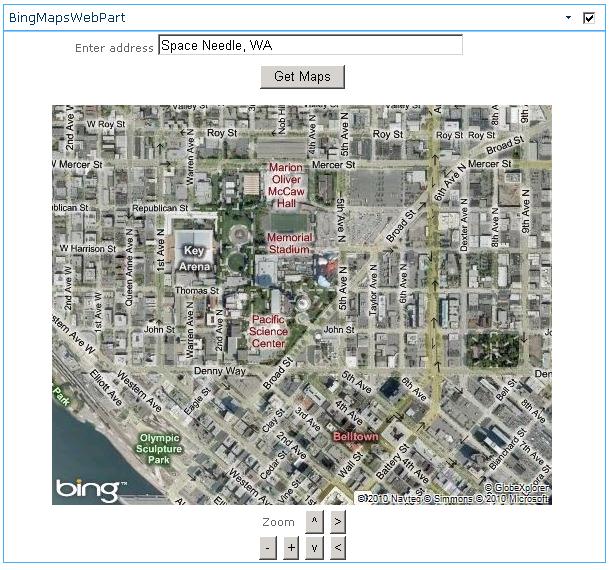611x570 pixels.
Task: Click the Queen Anne Ave N label
Action: tap(129, 267)
